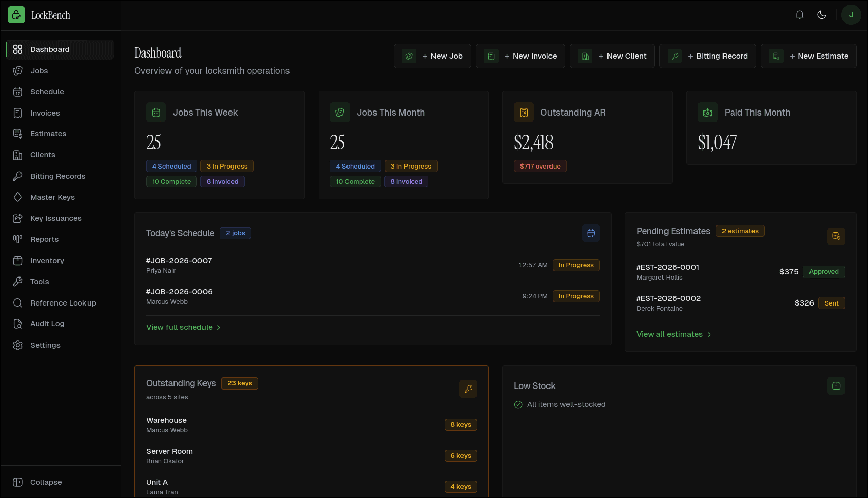Toggle dark mode with the moon icon
Screen dimensions: 868x498
coord(821,15)
